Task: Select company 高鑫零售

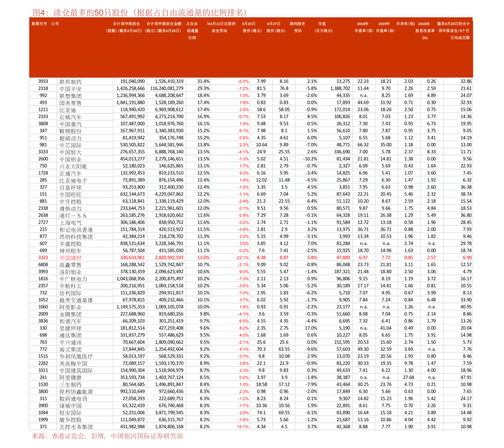Action: point(70,265)
